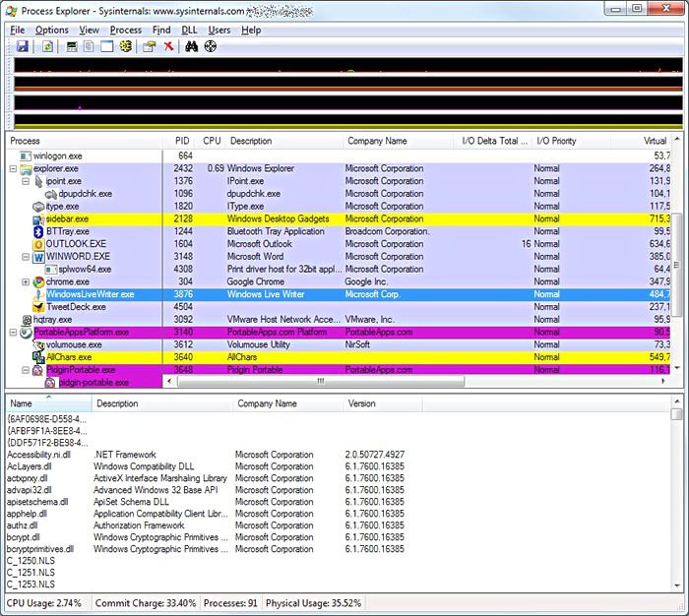Click the top CPU usage graph

[x=347, y=65]
